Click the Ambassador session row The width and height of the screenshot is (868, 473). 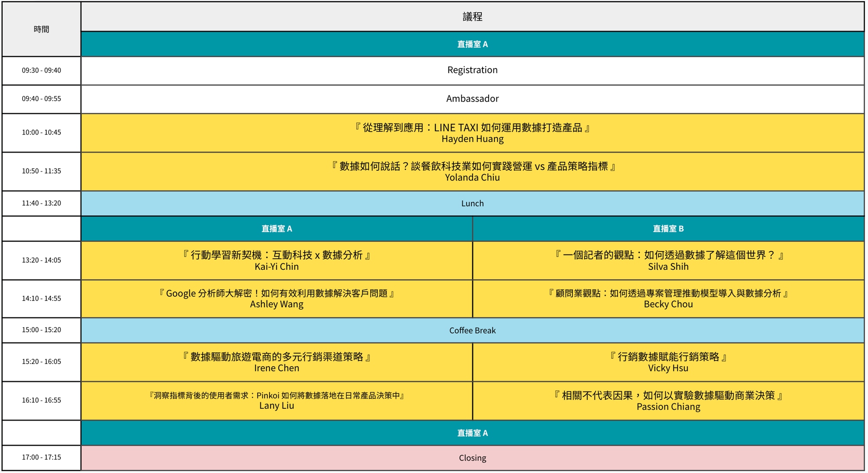[472, 99]
